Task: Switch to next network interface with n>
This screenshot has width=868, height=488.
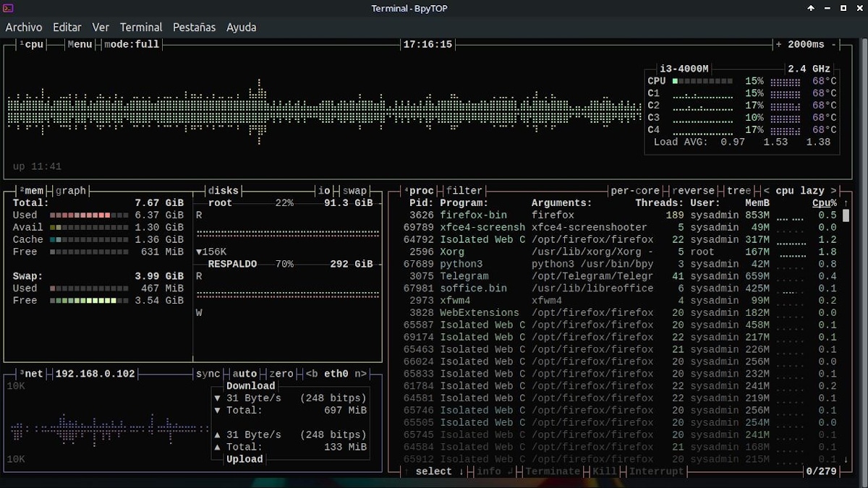Action: pyautogui.click(x=359, y=374)
